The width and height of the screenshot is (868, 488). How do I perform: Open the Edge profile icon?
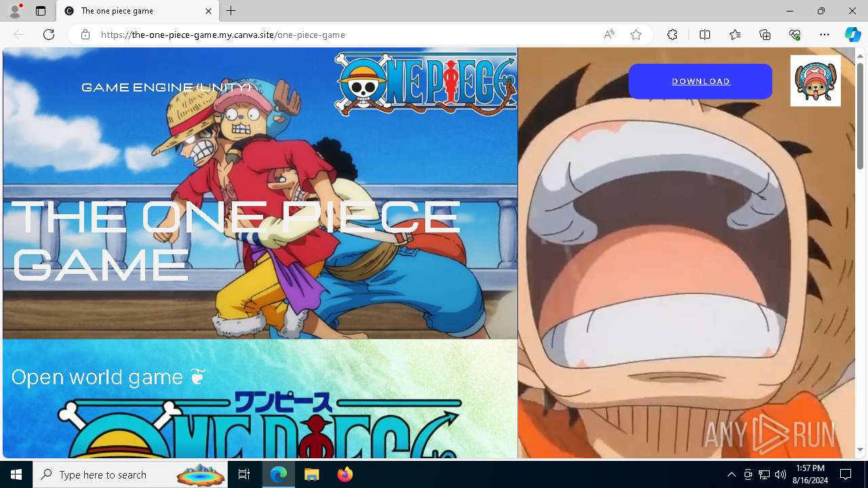coord(15,11)
